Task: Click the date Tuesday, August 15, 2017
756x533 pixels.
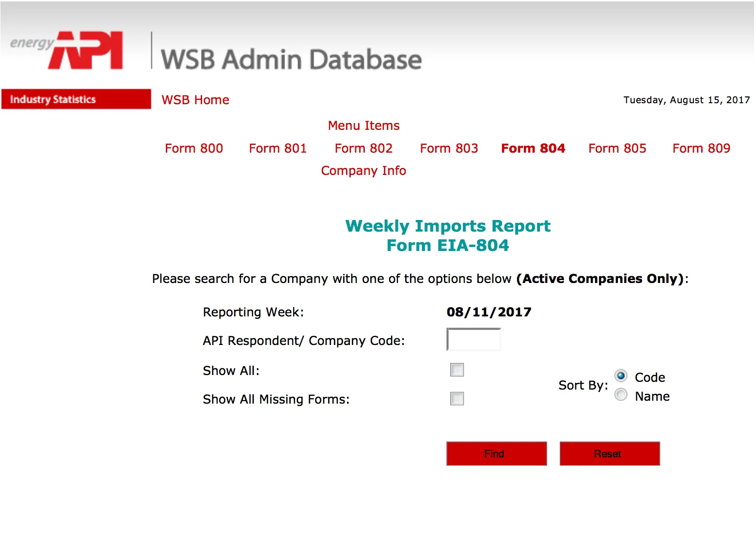Action: [x=687, y=100]
